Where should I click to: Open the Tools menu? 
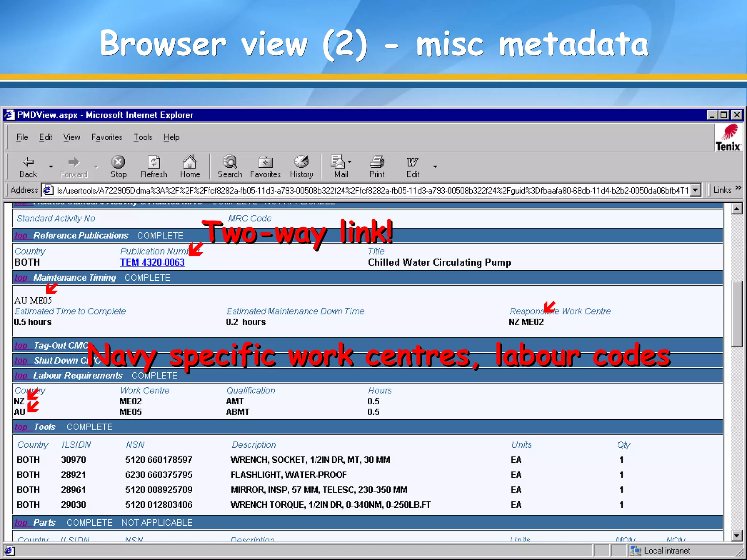click(x=143, y=137)
